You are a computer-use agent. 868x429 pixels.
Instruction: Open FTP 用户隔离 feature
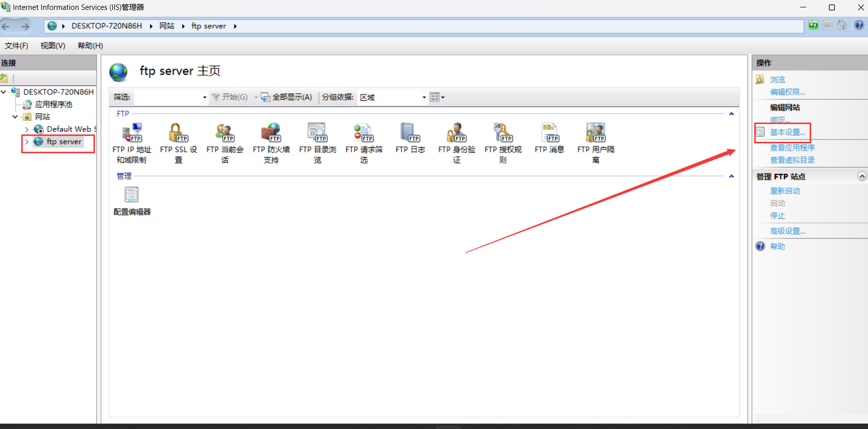click(x=596, y=143)
